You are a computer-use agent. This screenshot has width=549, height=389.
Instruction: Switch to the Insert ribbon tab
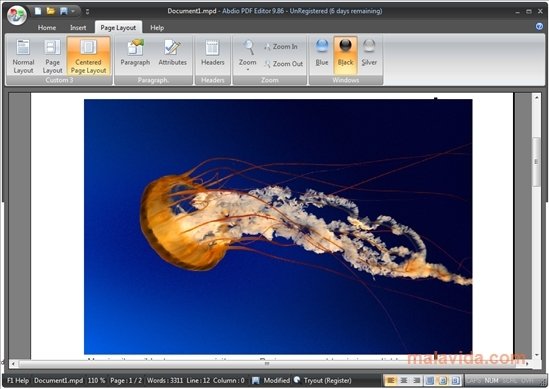coord(78,28)
